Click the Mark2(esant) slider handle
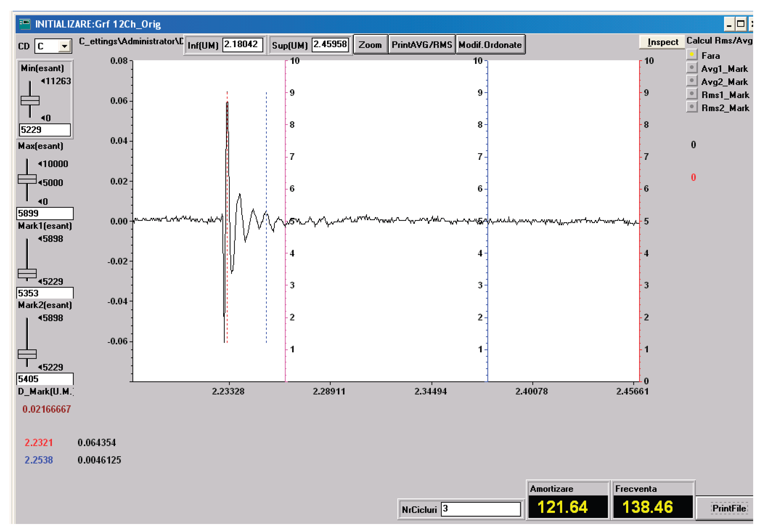The width and height of the screenshot is (763, 532). (x=27, y=354)
